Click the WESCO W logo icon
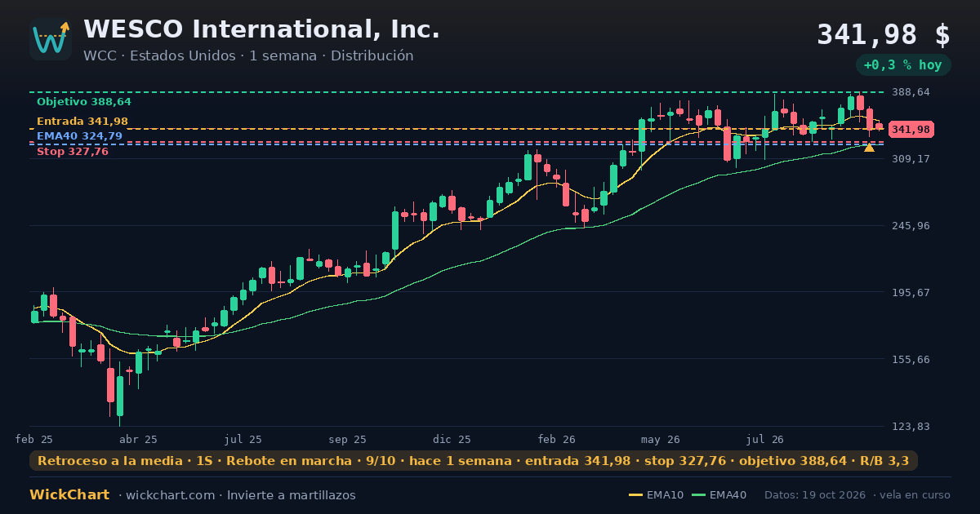980x514 pixels. [x=51, y=39]
